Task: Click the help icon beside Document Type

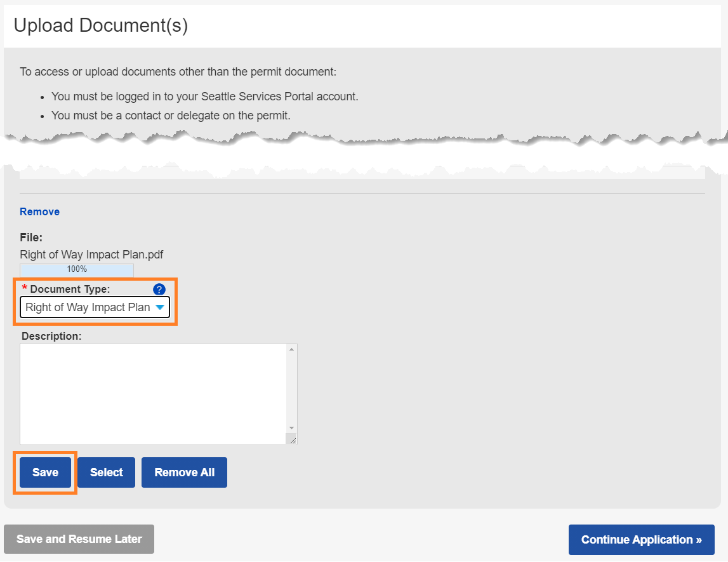Action: [x=159, y=290]
